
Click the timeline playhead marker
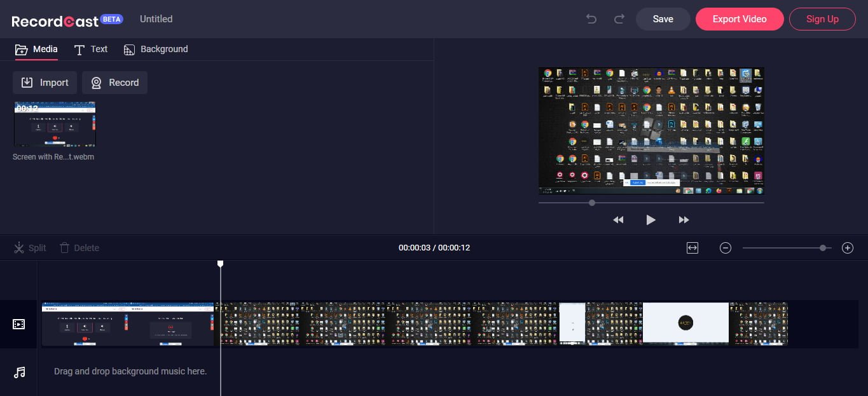(221, 263)
